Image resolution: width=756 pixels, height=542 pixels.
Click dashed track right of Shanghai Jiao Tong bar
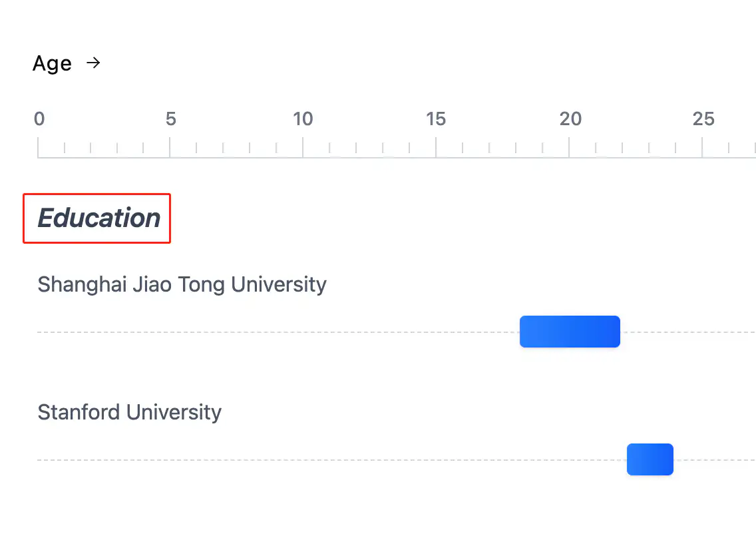[x=687, y=332]
